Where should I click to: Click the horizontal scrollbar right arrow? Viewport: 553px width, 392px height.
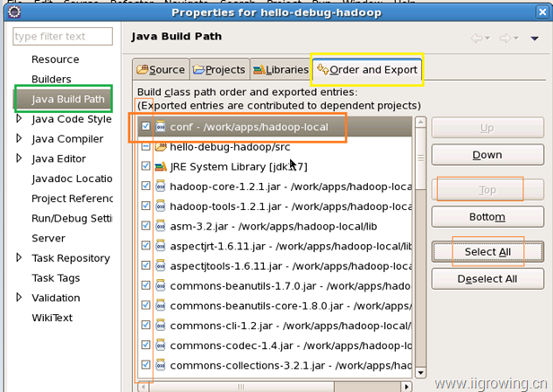[407, 387]
